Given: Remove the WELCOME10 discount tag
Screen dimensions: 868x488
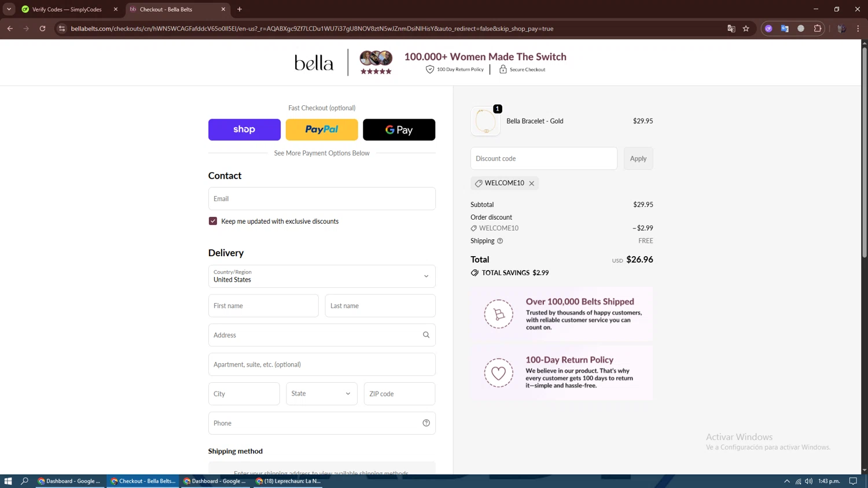Looking at the screenshot, I should (532, 183).
